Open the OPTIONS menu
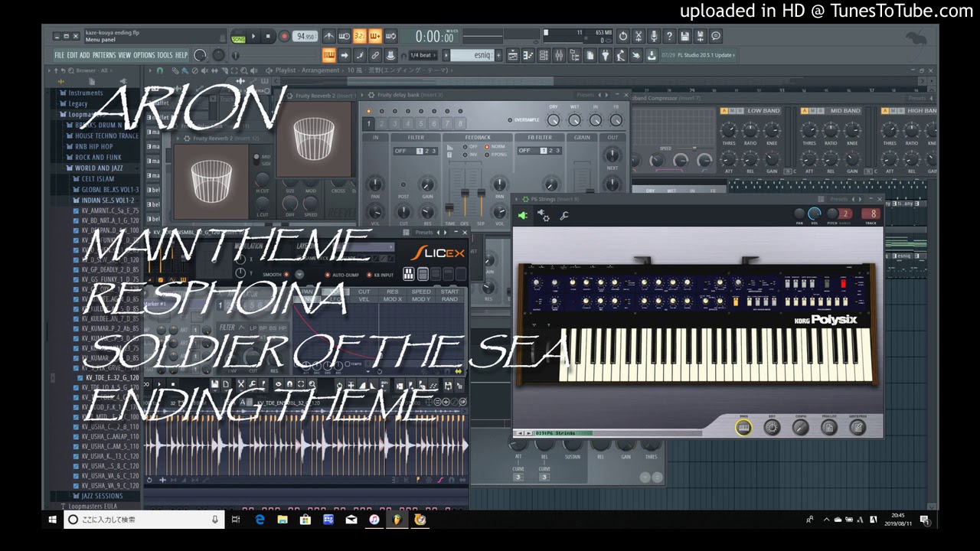The height and width of the screenshot is (551, 980). [144, 55]
